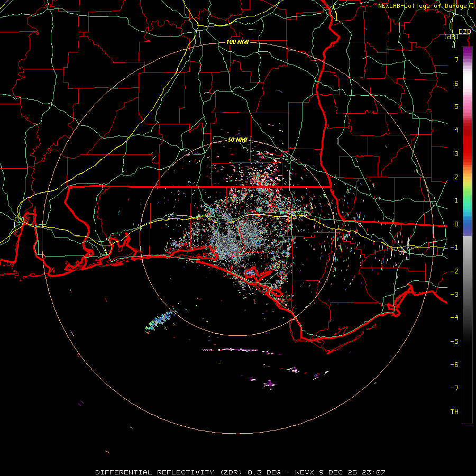Click the black radar site dot at center
The image size is (476, 476).
[237, 238]
